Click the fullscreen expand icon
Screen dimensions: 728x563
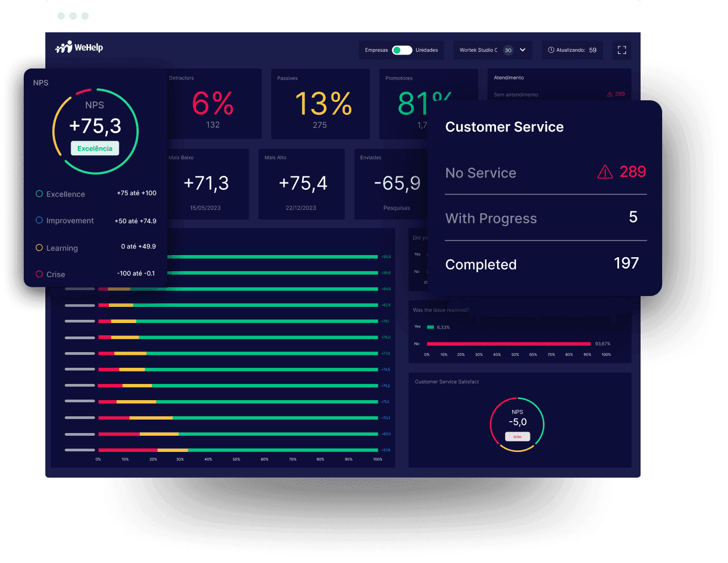tap(622, 50)
